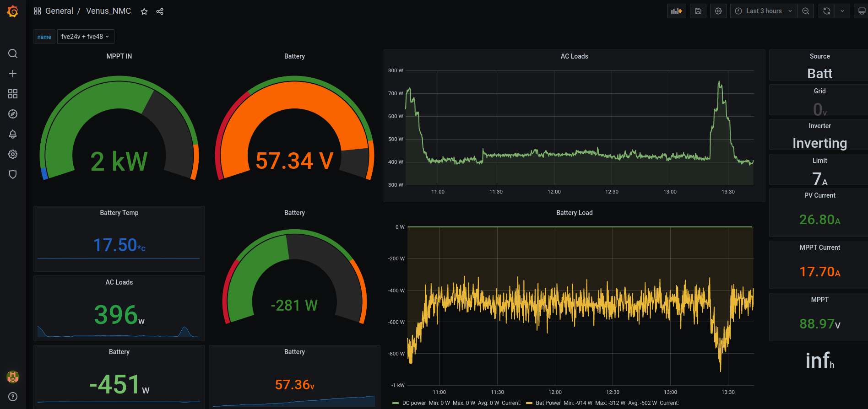The width and height of the screenshot is (868, 409).
Task: Expand the refresh interval dropdown arrow
Action: coord(842,11)
